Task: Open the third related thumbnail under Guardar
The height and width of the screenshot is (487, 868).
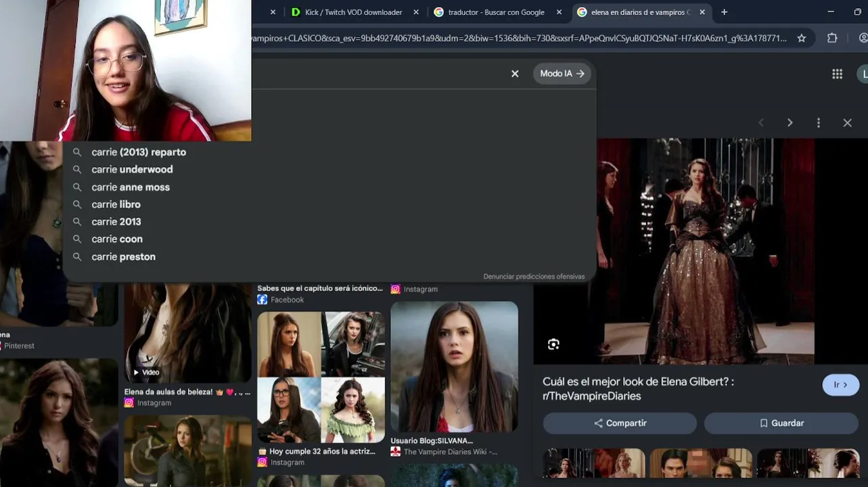Action: click(808, 463)
